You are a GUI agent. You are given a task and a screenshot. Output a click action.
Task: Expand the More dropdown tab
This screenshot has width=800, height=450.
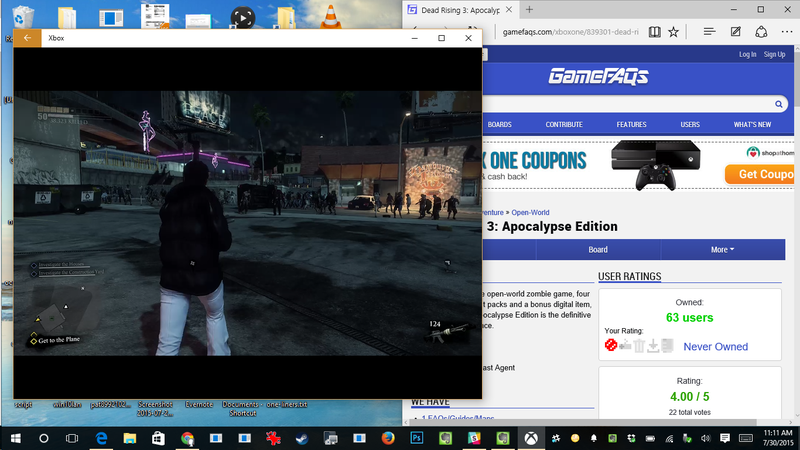tap(722, 249)
